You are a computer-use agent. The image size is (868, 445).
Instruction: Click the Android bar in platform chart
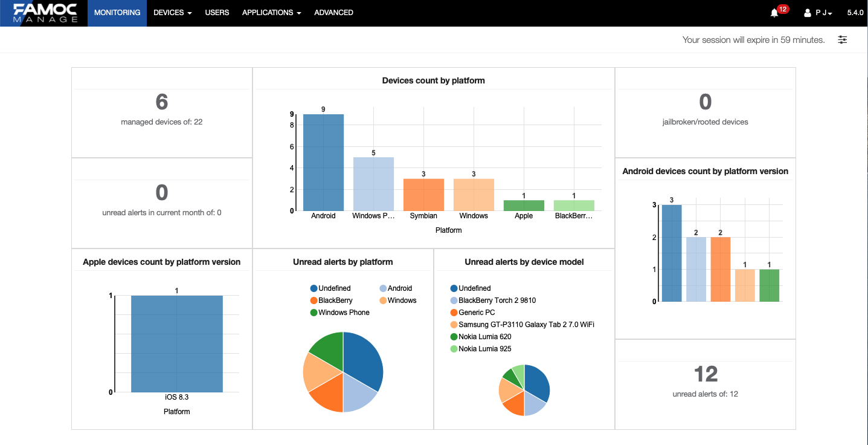point(323,162)
